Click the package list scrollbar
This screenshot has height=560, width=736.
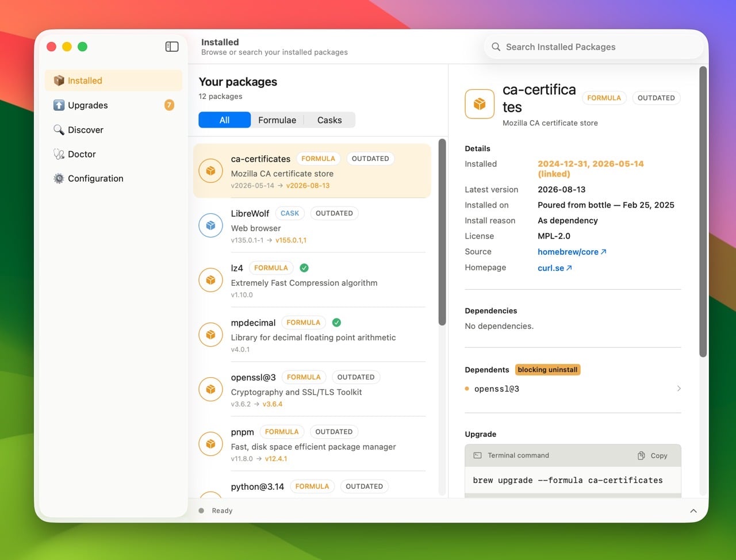pos(442,232)
